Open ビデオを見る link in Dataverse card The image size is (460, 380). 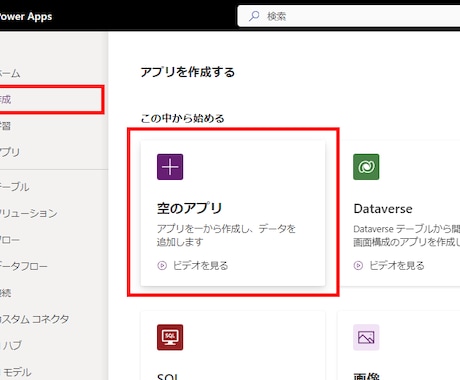(x=397, y=265)
